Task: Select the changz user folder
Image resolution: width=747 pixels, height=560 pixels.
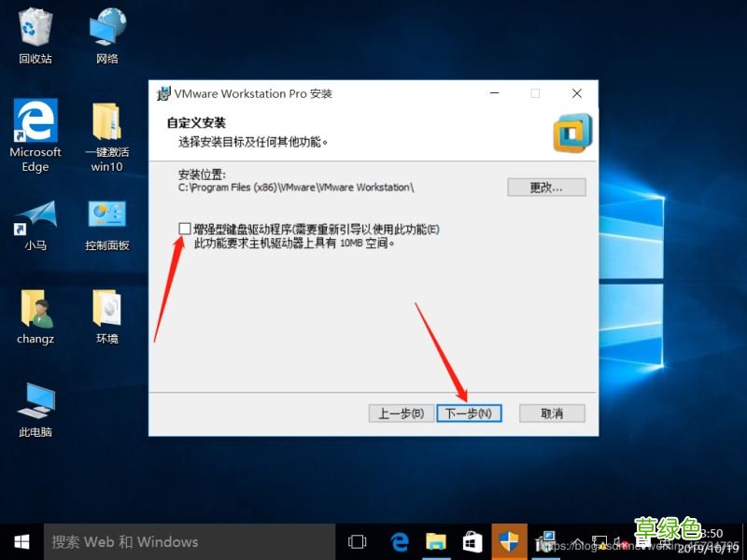Action: [35, 316]
